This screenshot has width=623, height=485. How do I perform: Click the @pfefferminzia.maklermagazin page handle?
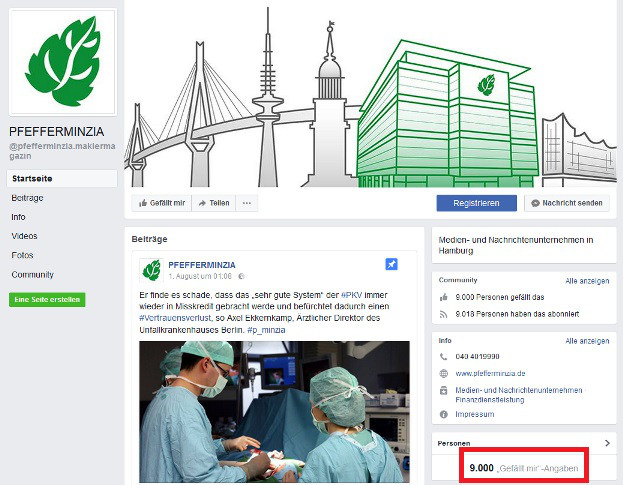pos(62,151)
